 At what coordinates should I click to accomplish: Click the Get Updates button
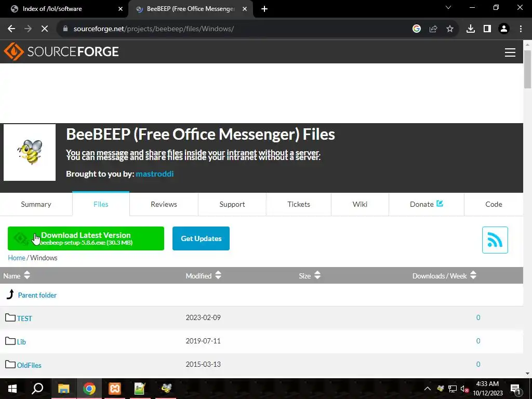click(x=201, y=238)
